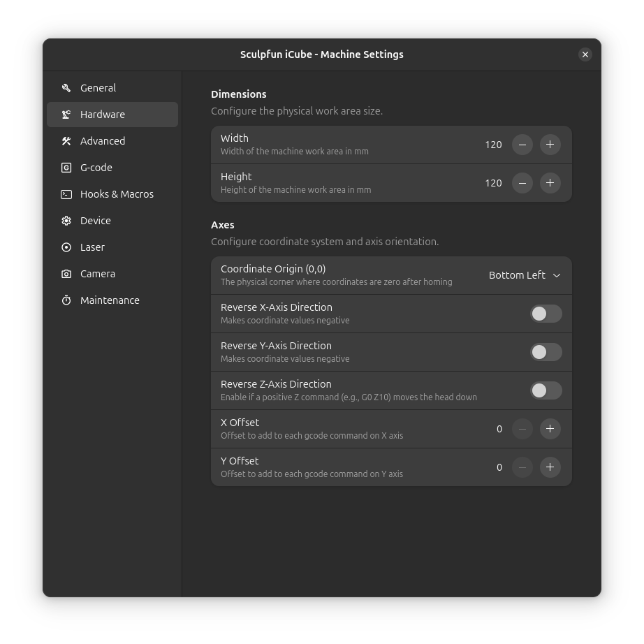Switch to the Maintenance settings page
644x644 pixels.
109,300
